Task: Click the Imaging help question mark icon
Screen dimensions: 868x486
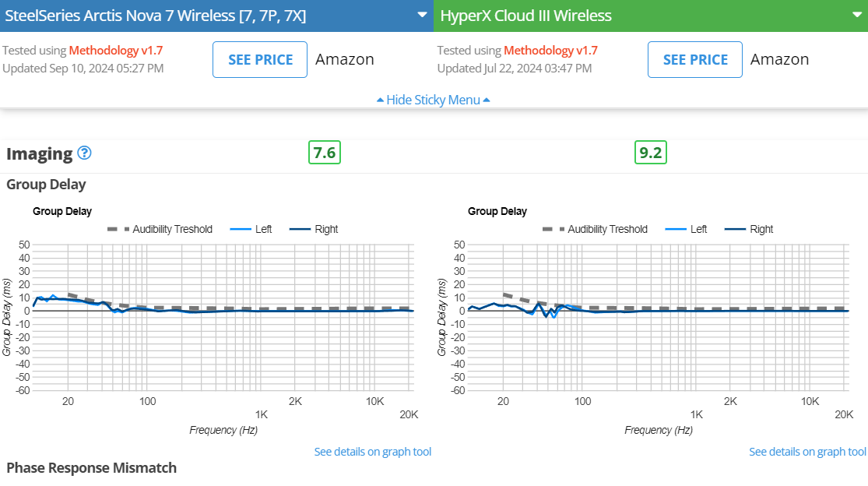Action: [84, 153]
